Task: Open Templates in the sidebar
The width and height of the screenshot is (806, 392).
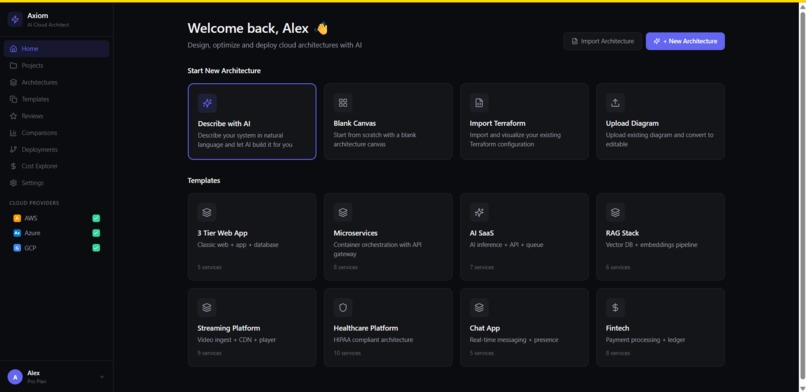Action: click(x=57, y=99)
